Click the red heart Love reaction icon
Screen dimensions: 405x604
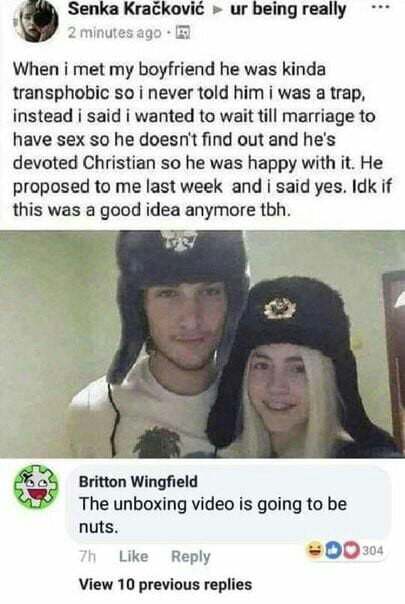point(350,551)
